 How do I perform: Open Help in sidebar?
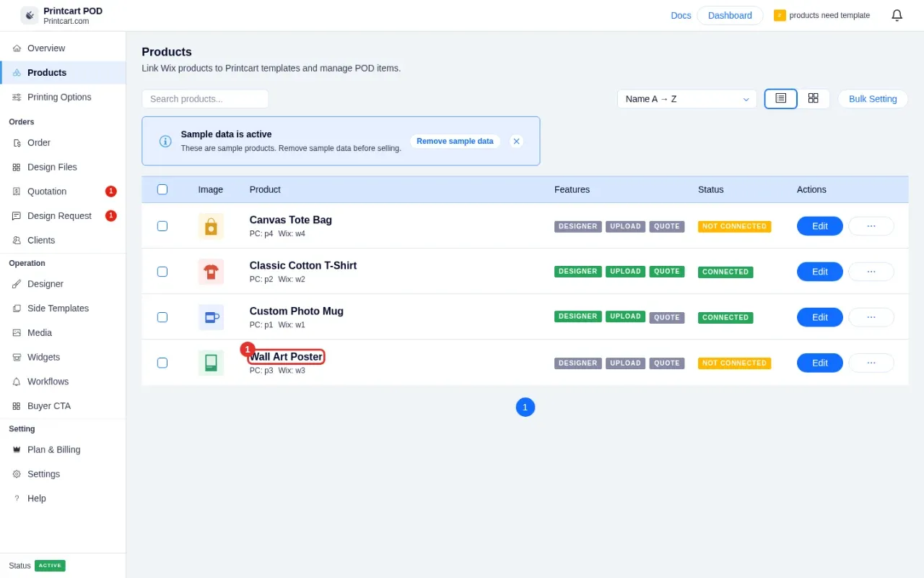tap(63, 499)
